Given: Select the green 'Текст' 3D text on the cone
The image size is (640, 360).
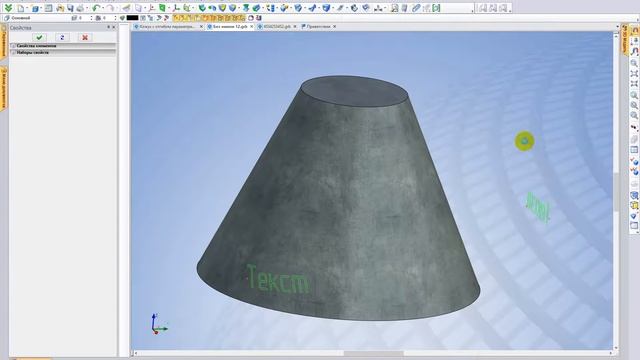Looking at the screenshot, I should [278, 279].
